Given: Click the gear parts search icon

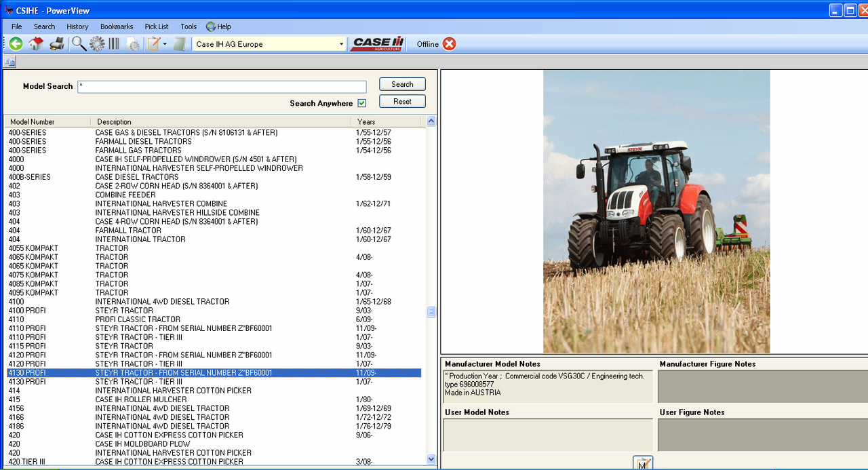Looking at the screenshot, I should 97,44.
